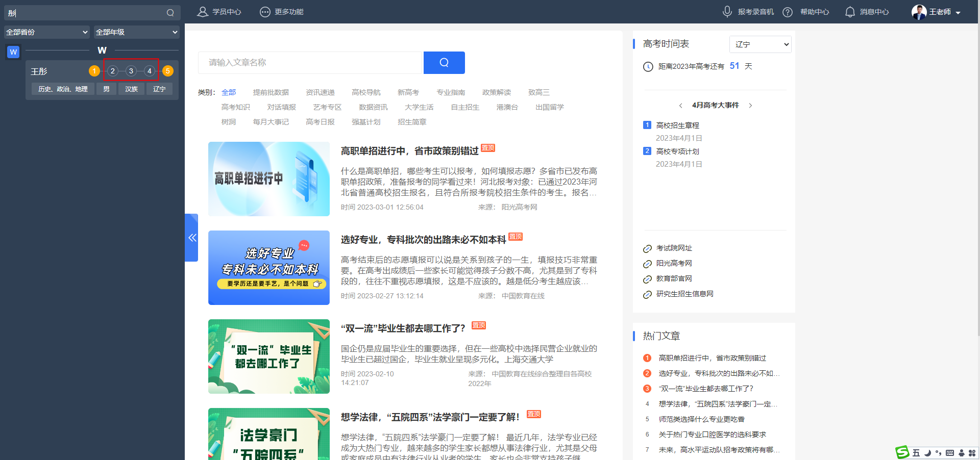
Task: Change province in 高考时间表 via 辽宁 dropdown
Action: 760,44
